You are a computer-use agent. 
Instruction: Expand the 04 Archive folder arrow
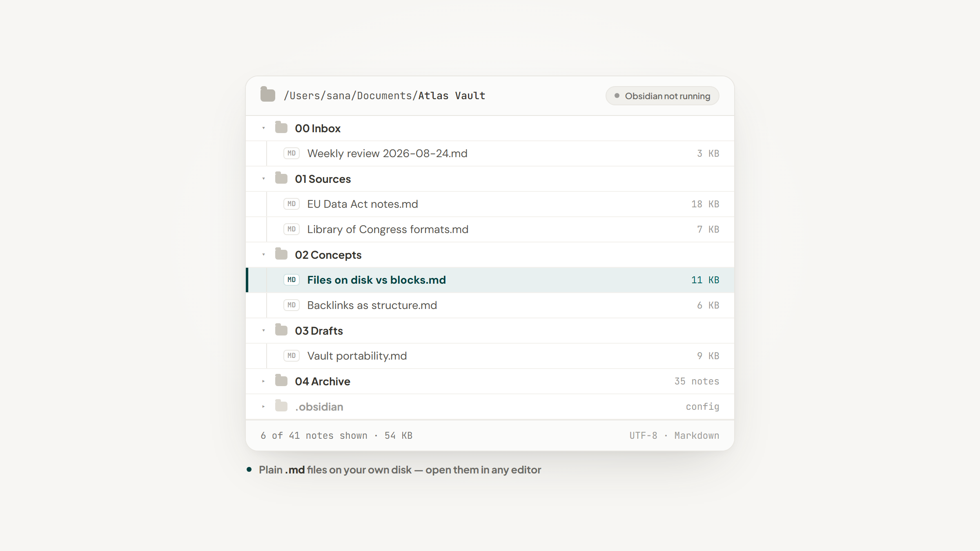tap(263, 381)
